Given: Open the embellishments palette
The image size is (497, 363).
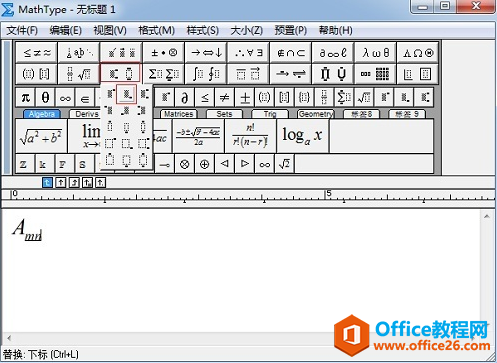Looking at the screenshot, I should [x=121, y=52].
